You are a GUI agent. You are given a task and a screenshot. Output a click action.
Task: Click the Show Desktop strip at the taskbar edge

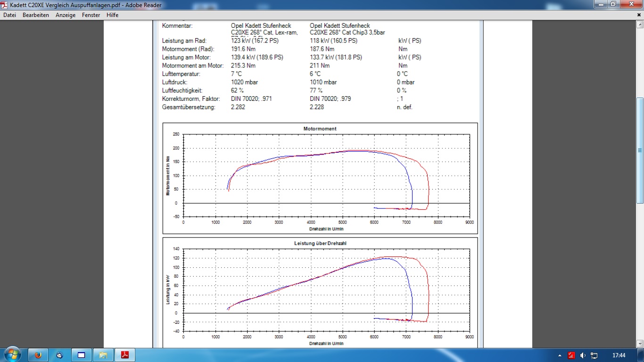click(x=641, y=355)
